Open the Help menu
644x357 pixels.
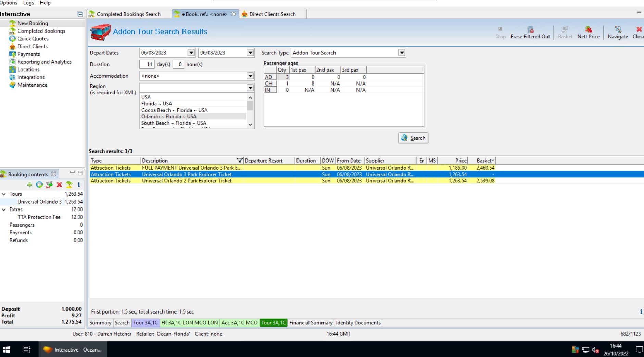45,3
